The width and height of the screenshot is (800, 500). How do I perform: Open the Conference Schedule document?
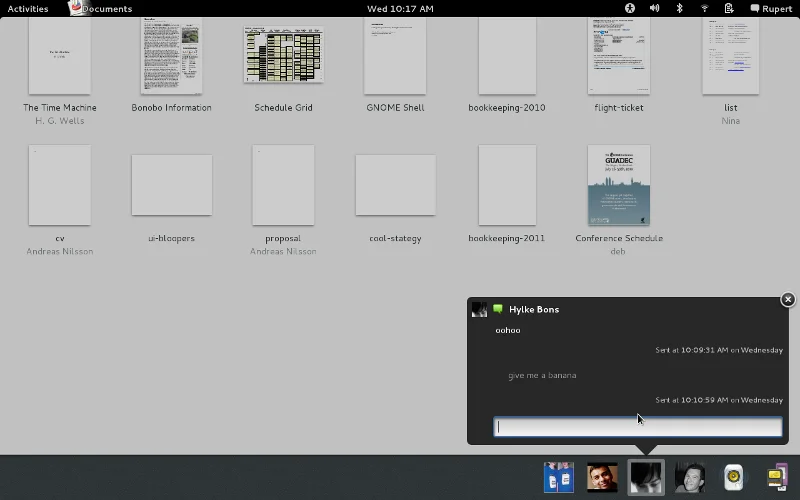click(x=619, y=185)
